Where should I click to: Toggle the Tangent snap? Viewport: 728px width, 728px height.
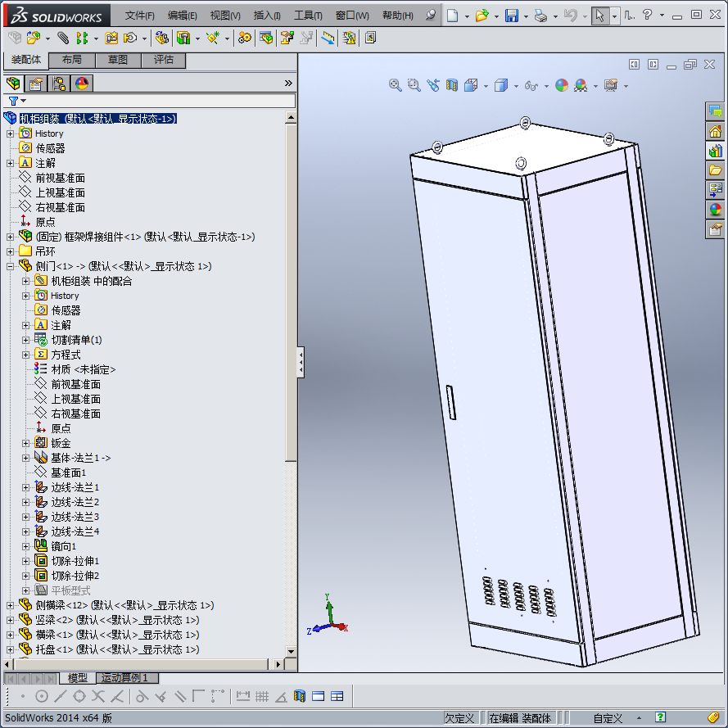tap(142, 696)
